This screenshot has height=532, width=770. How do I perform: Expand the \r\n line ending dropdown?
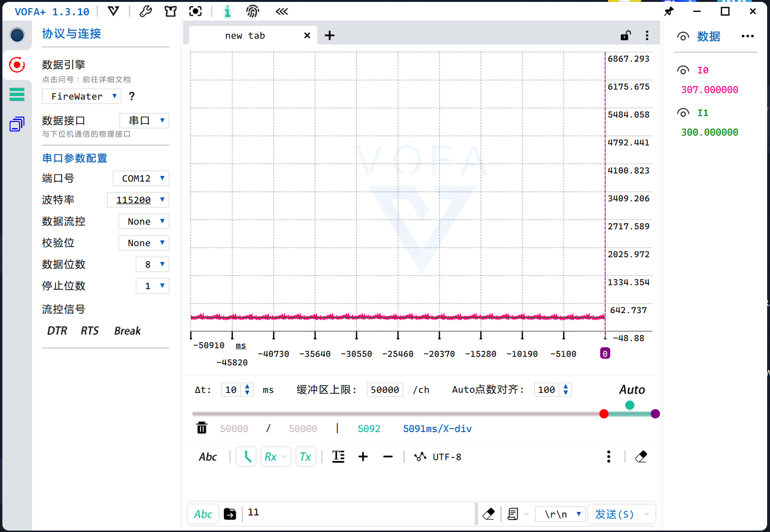pyautogui.click(x=560, y=514)
